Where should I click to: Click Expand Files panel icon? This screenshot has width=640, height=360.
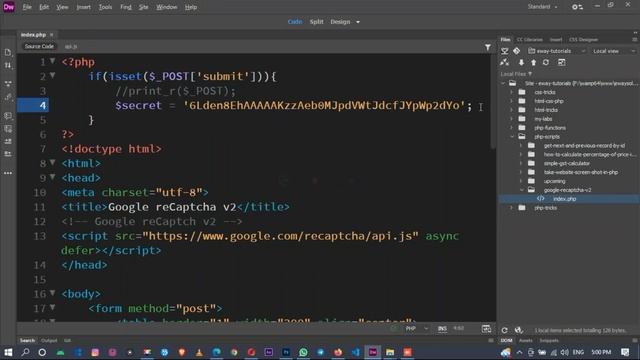[562, 62]
